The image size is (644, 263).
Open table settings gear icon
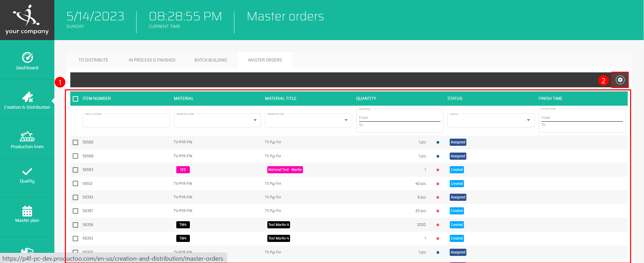click(x=620, y=80)
